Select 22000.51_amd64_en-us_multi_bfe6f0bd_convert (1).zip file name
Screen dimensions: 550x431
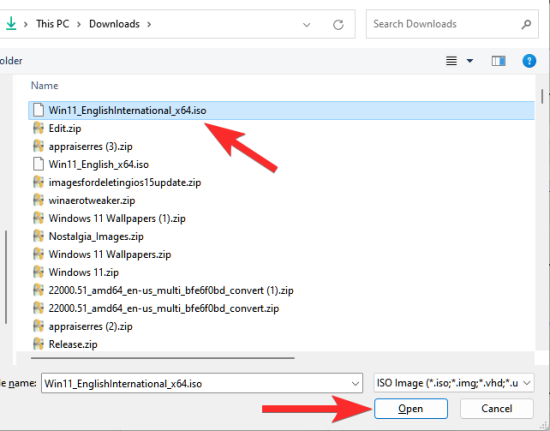[171, 290]
